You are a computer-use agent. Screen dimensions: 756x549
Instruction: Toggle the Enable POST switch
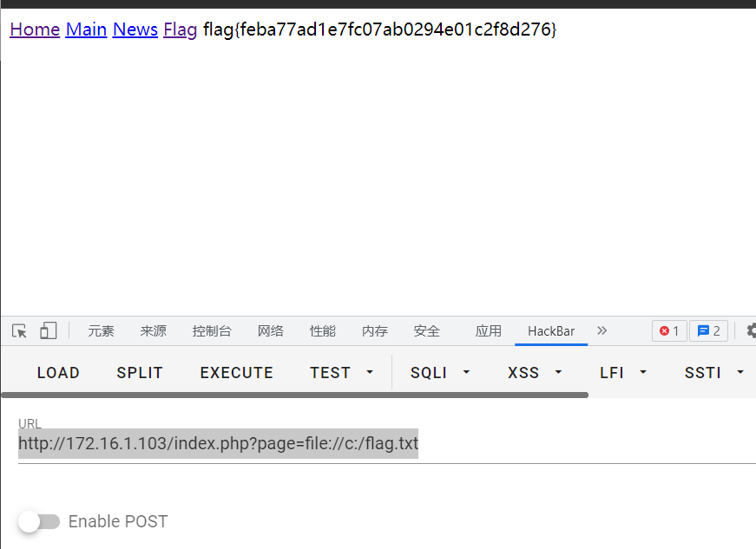click(x=39, y=521)
